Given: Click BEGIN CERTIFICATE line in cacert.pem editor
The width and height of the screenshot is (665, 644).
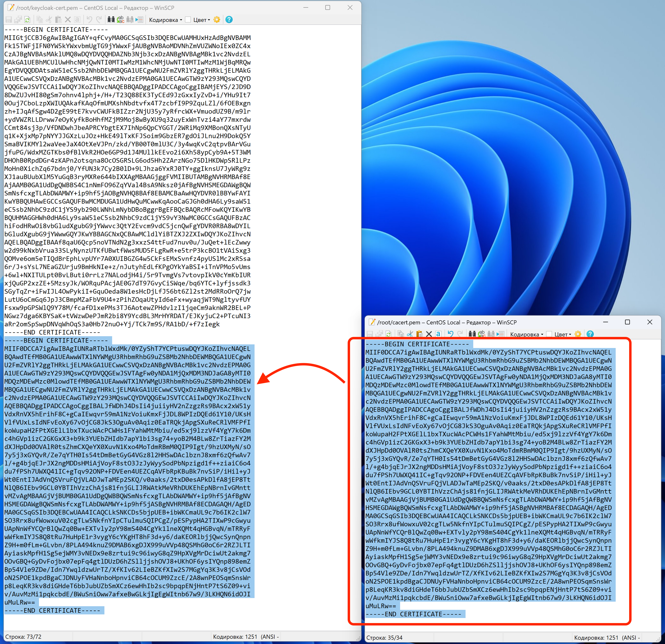Looking at the screenshot, I should click(417, 344).
